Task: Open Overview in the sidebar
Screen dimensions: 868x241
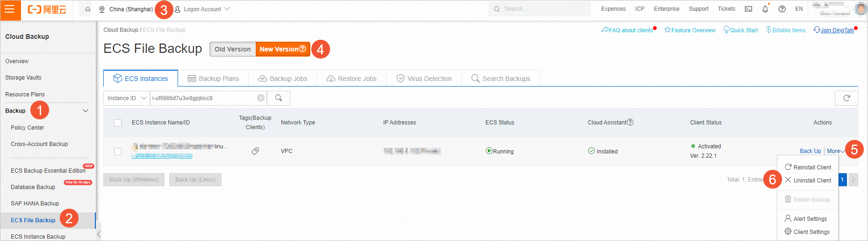Action: coord(17,61)
